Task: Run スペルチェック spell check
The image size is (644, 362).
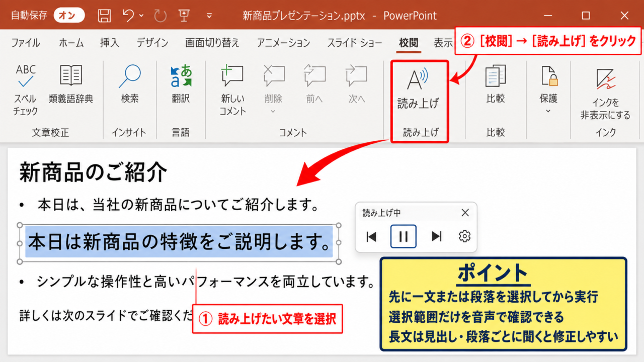Action: pos(26,89)
